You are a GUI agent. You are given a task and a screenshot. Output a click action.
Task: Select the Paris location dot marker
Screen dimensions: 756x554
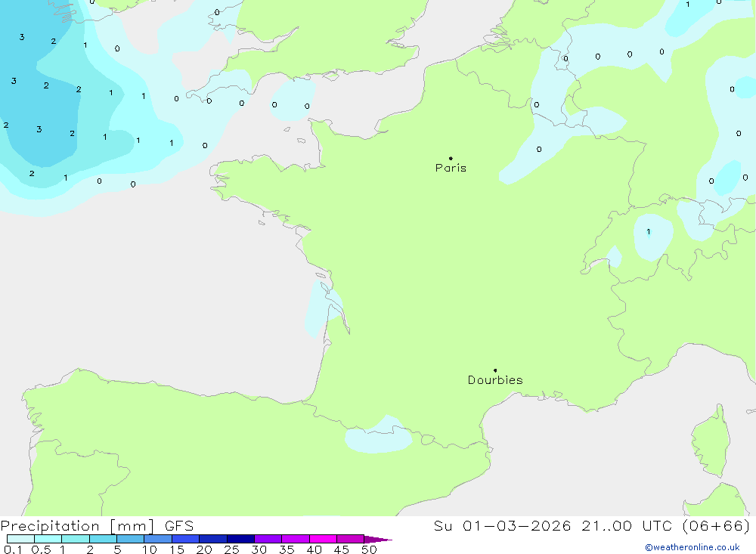coord(451,158)
